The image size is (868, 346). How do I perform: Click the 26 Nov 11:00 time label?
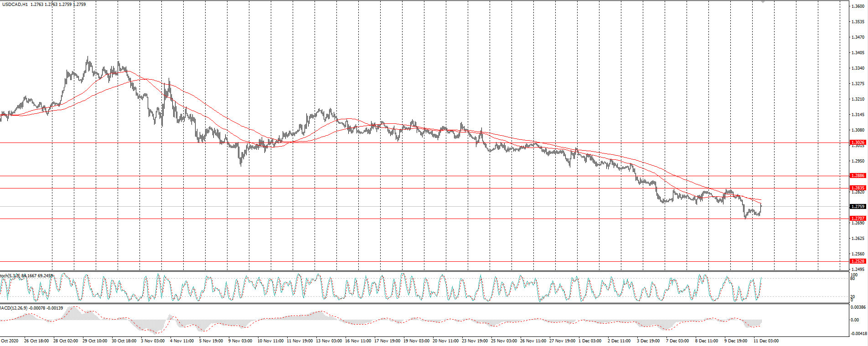click(x=533, y=341)
